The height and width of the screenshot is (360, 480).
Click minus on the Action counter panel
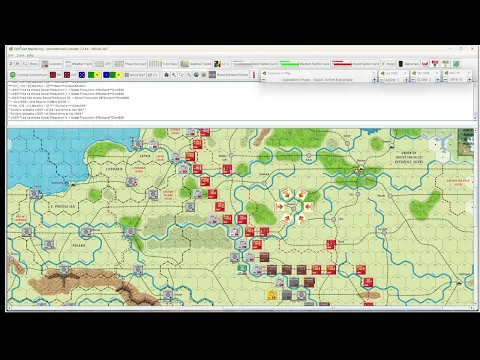click(382, 80)
